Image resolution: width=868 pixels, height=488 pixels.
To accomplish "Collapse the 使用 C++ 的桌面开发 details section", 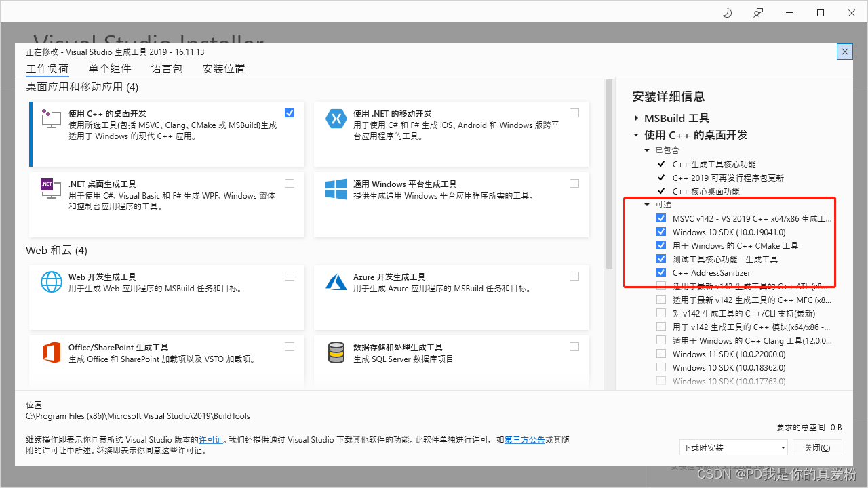I will [x=636, y=135].
